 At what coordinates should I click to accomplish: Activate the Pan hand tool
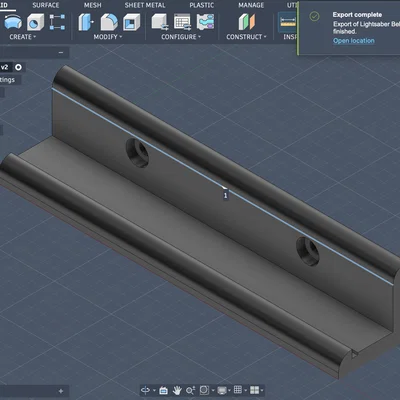click(177, 390)
